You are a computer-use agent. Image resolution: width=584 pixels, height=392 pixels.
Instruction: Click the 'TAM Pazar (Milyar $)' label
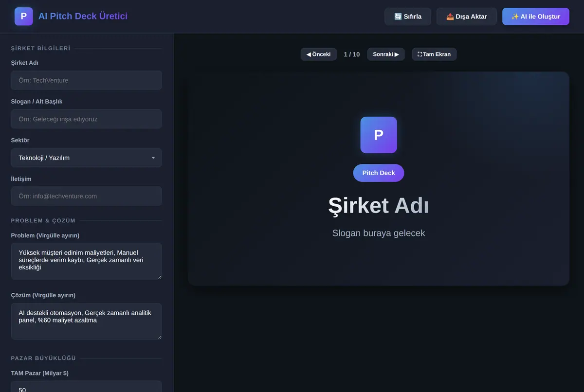click(x=40, y=373)
